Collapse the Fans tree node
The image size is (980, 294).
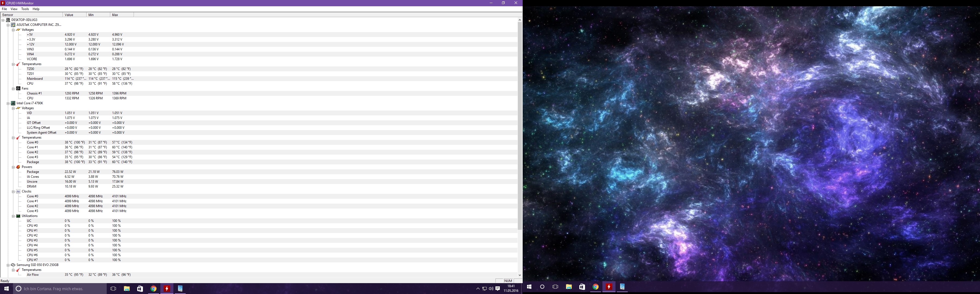click(x=13, y=89)
